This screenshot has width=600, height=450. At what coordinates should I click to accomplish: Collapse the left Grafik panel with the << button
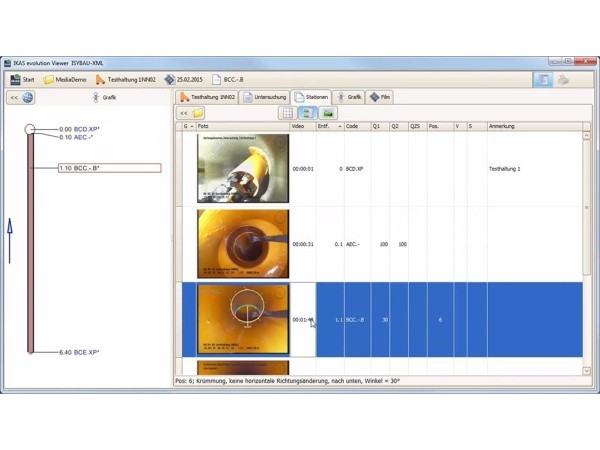pos(14,98)
